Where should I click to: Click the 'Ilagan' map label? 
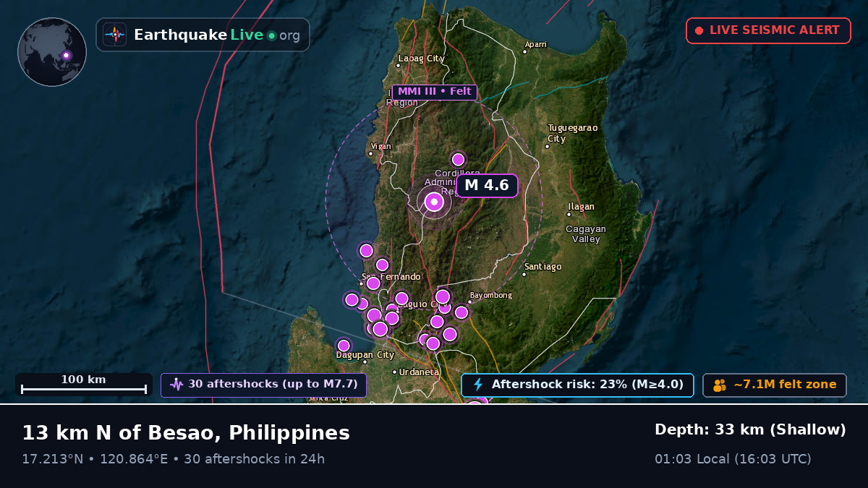[x=581, y=207]
